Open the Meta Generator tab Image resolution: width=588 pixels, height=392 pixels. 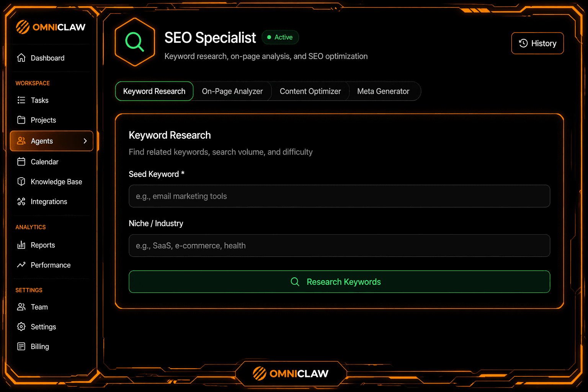pyautogui.click(x=383, y=91)
